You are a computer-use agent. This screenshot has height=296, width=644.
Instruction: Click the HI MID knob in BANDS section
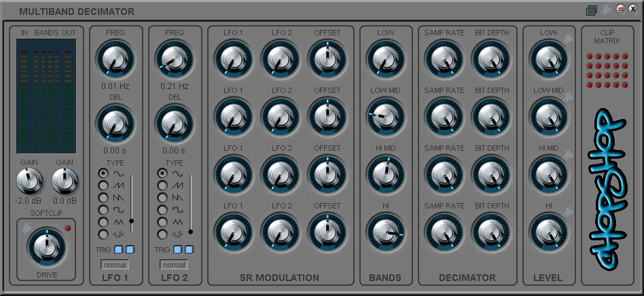(x=385, y=172)
